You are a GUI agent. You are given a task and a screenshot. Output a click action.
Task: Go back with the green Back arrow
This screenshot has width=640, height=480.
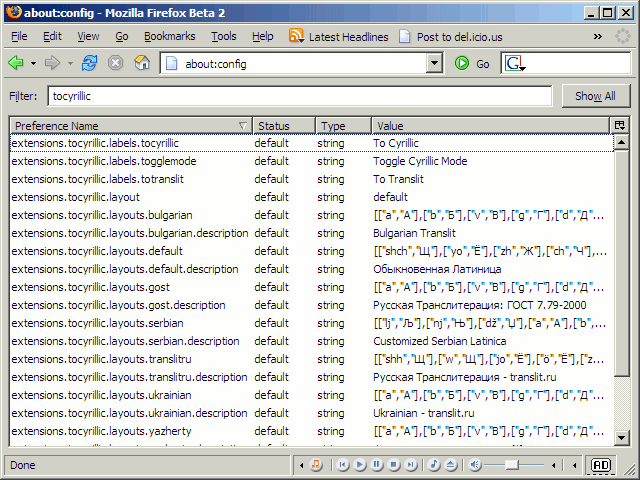point(16,63)
